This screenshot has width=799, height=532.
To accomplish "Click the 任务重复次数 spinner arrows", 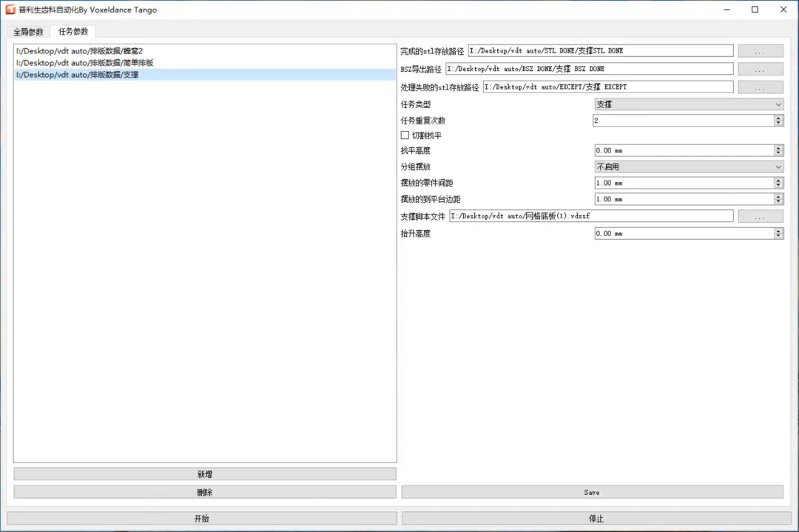I will tap(778, 120).
